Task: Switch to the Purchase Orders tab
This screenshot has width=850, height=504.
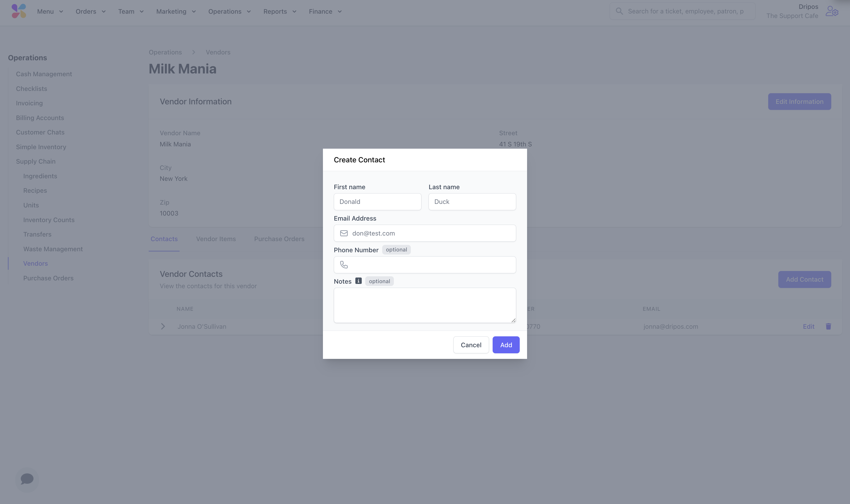Action: point(279,239)
